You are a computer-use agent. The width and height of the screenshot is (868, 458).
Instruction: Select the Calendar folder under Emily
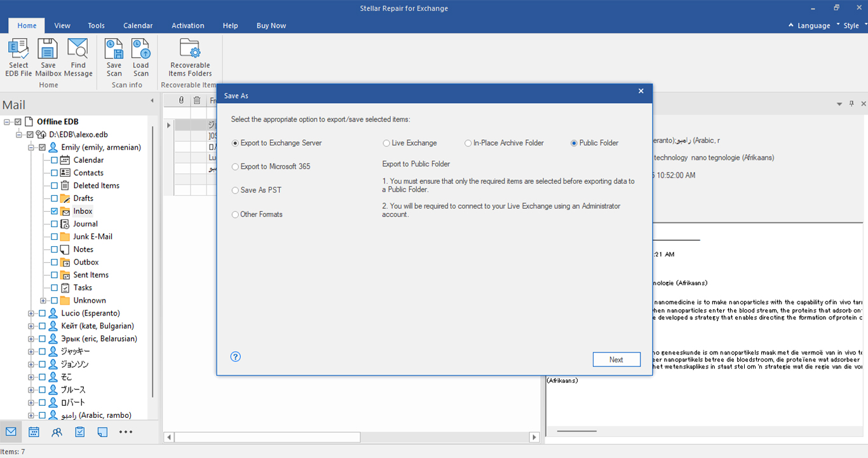(88, 160)
